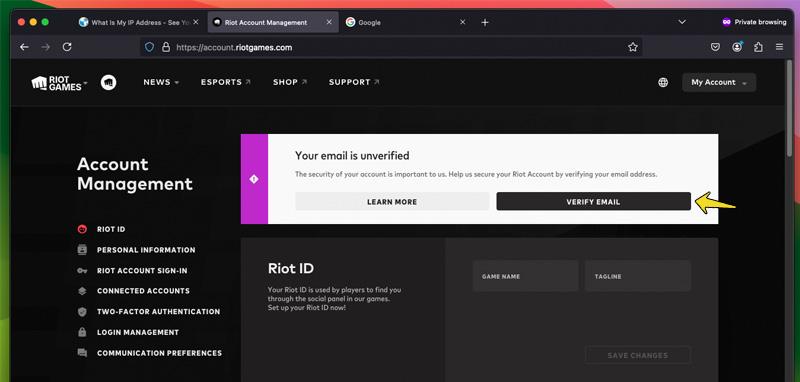
Task: Click the tracking protection shield icon
Action: tap(149, 47)
